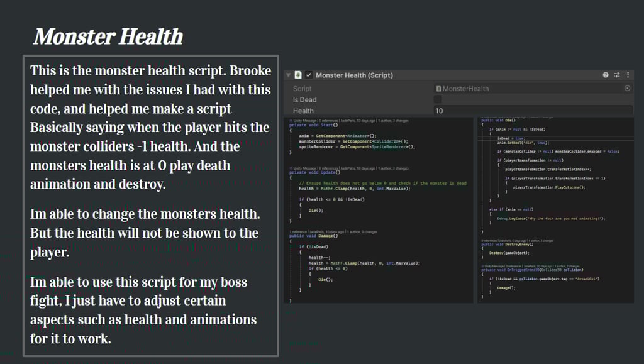Image resolution: width=644 pixels, height=364 pixels.
Task: Open the three-dot component context menu
Action: 628,75
